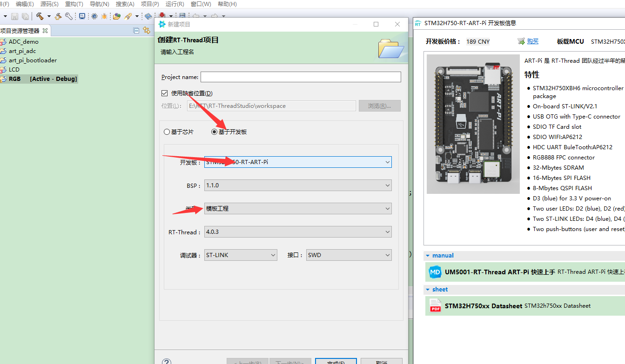Open the 模板工程 type dropdown
The width and height of the screenshot is (625, 364).
298,209
